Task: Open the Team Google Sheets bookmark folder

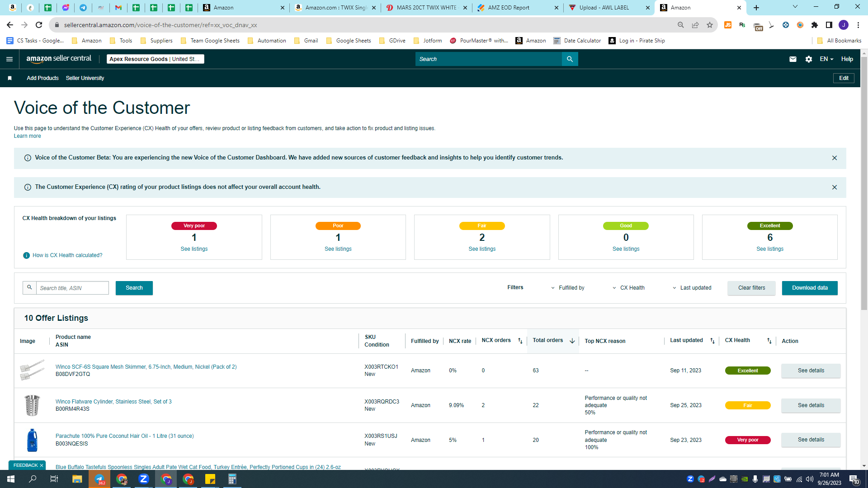Action: tap(210, 41)
